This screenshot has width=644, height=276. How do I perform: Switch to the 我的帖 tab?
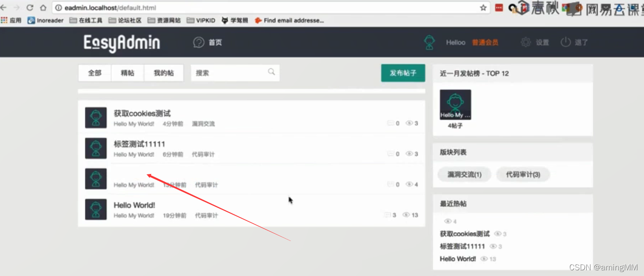164,73
